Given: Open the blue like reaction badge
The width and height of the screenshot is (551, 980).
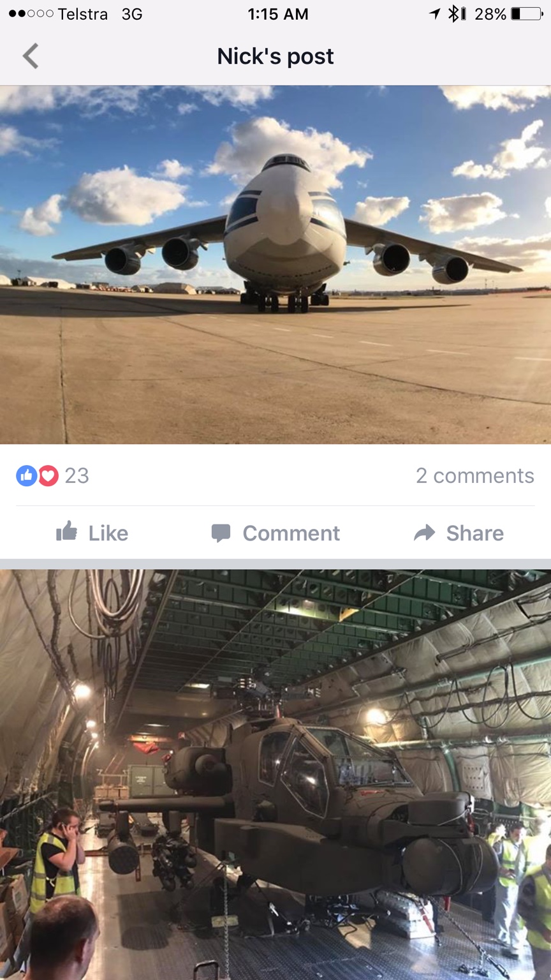Looking at the screenshot, I should click(27, 475).
